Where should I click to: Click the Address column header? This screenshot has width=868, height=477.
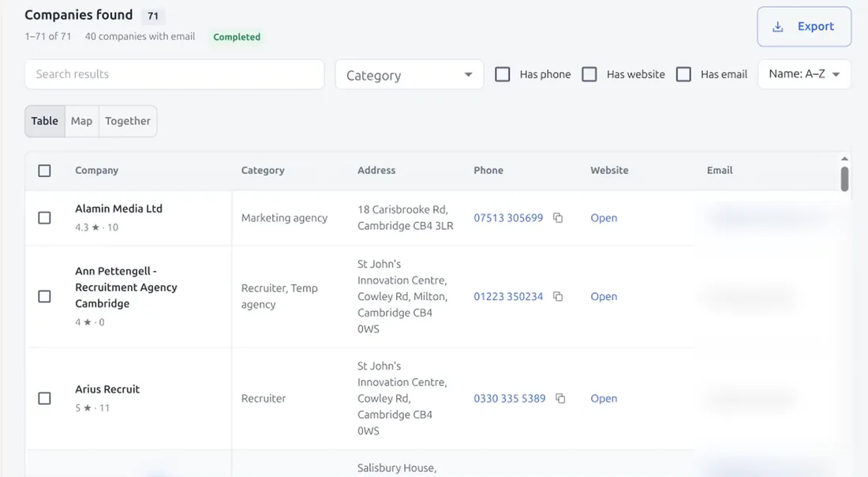tap(376, 170)
